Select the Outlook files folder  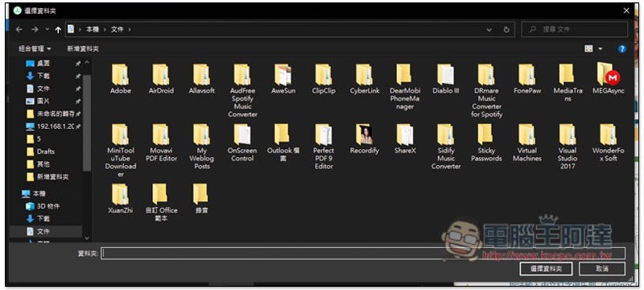283,143
